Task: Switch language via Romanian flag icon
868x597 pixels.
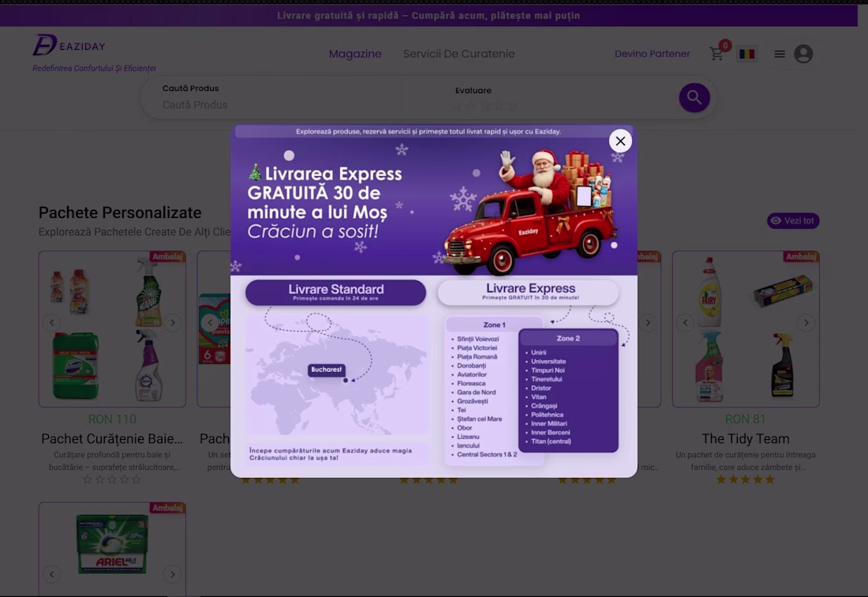Action: click(x=746, y=54)
